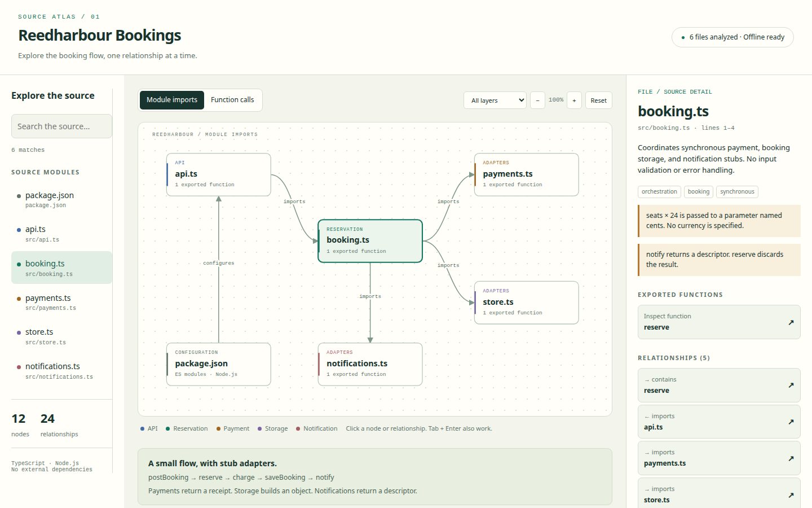812x508 pixels.
Task: Open the All layers dropdown
Action: pos(495,100)
